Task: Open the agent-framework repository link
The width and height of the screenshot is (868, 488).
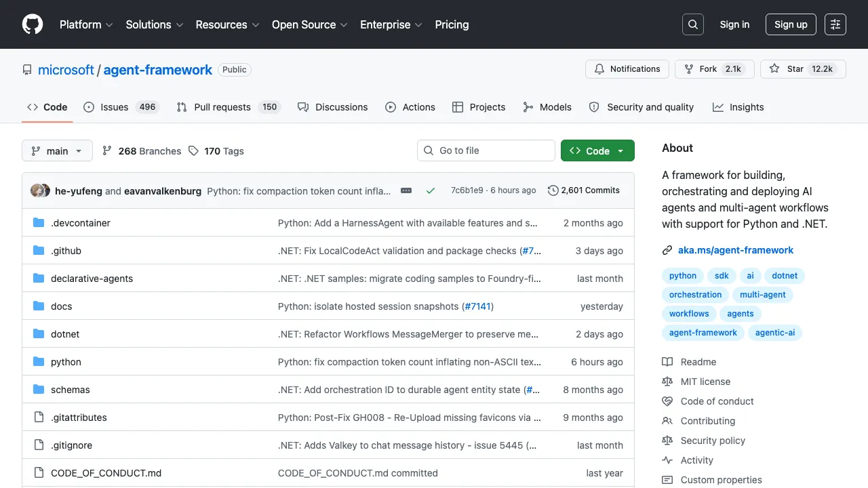Action: coord(158,70)
